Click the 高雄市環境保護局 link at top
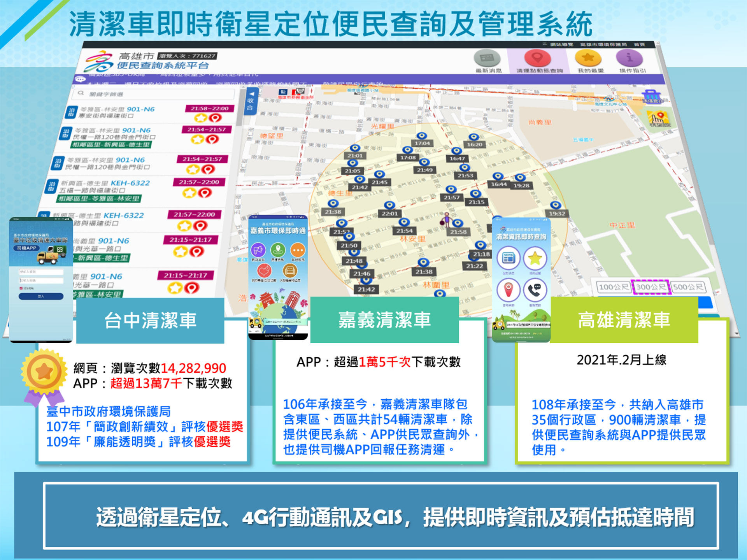This screenshot has height=560, width=747. (603, 44)
